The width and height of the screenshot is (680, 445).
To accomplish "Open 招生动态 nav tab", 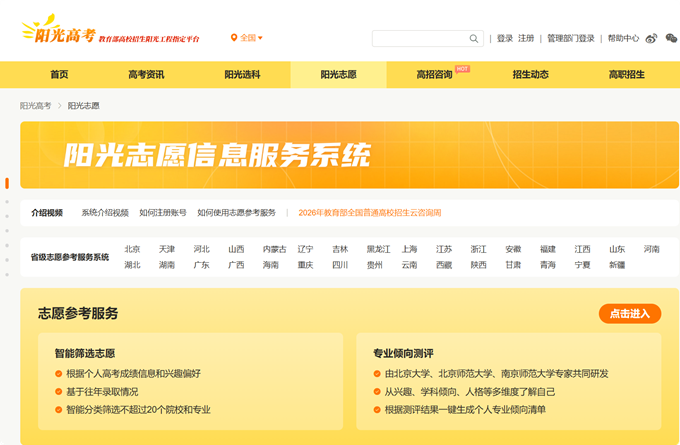I will [530, 75].
